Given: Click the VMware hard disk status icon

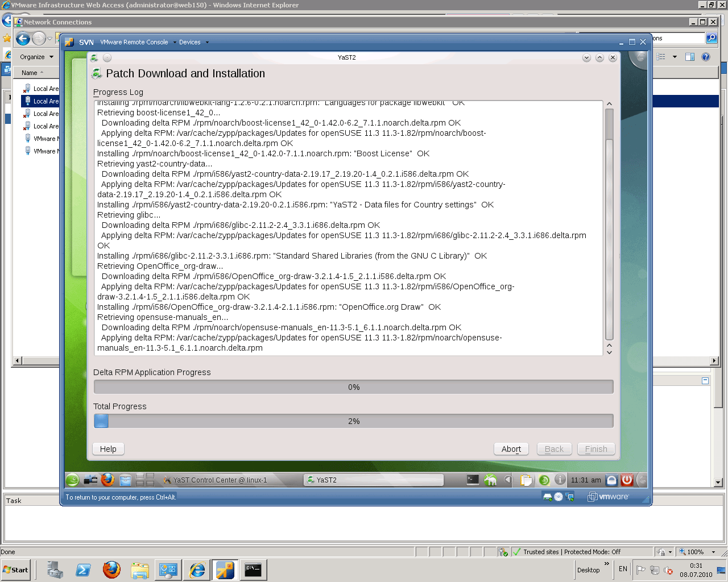Looking at the screenshot, I should pos(548,497).
